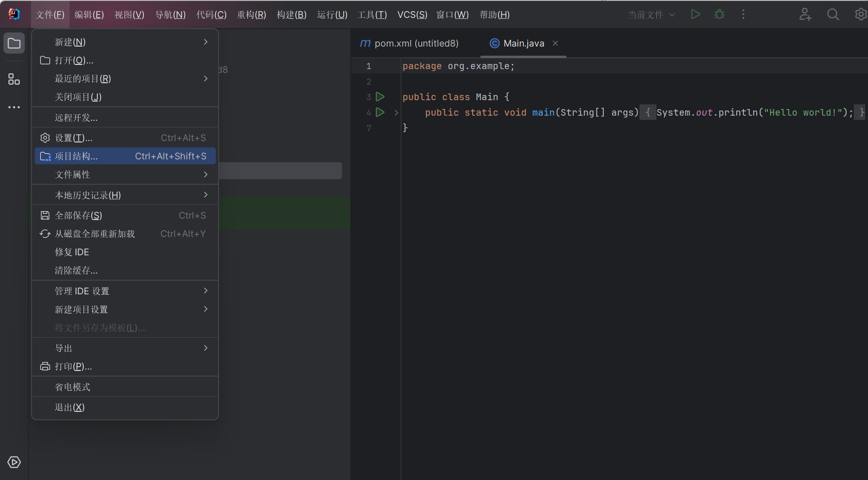This screenshot has height=480, width=868.
Task: Expand the 新建项目设置 submenu
Action: coord(125,309)
